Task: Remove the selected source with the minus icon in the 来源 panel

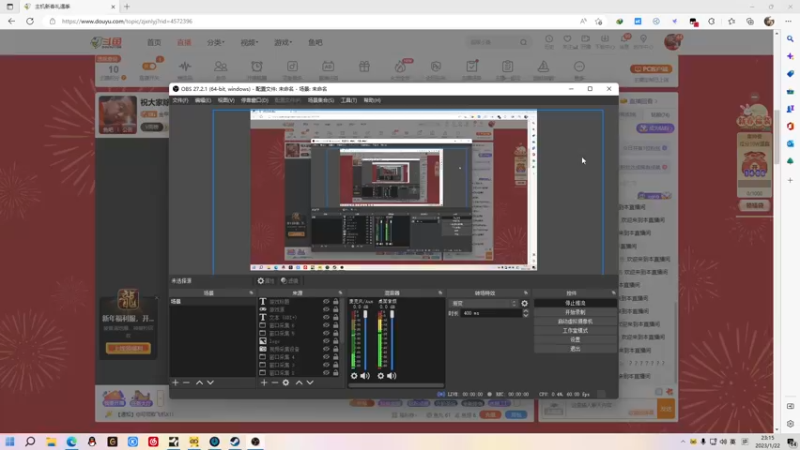Action: pyautogui.click(x=274, y=382)
